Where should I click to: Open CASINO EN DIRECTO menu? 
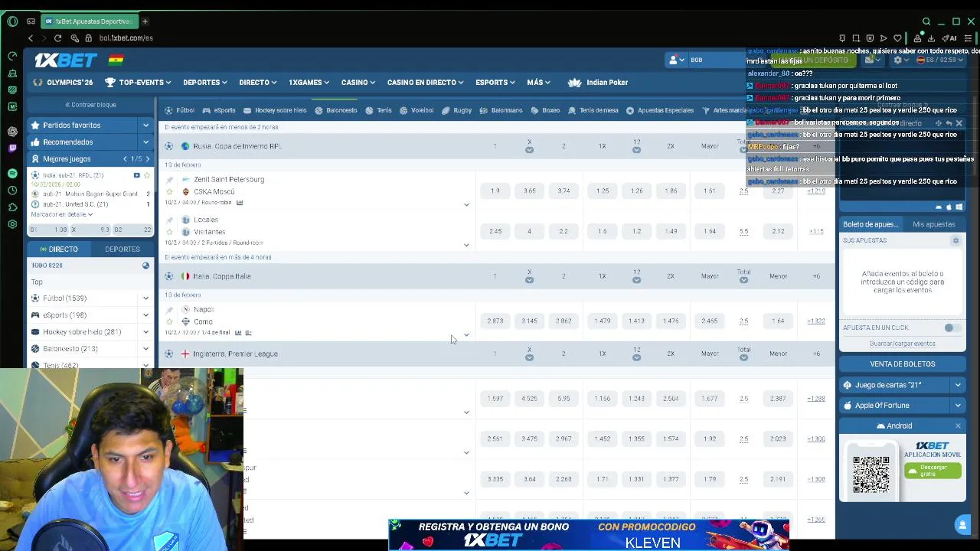click(x=425, y=82)
